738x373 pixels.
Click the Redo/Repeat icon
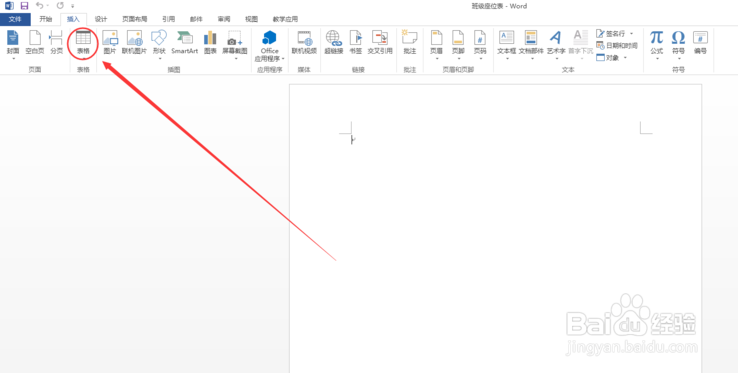[x=60, y=6]
